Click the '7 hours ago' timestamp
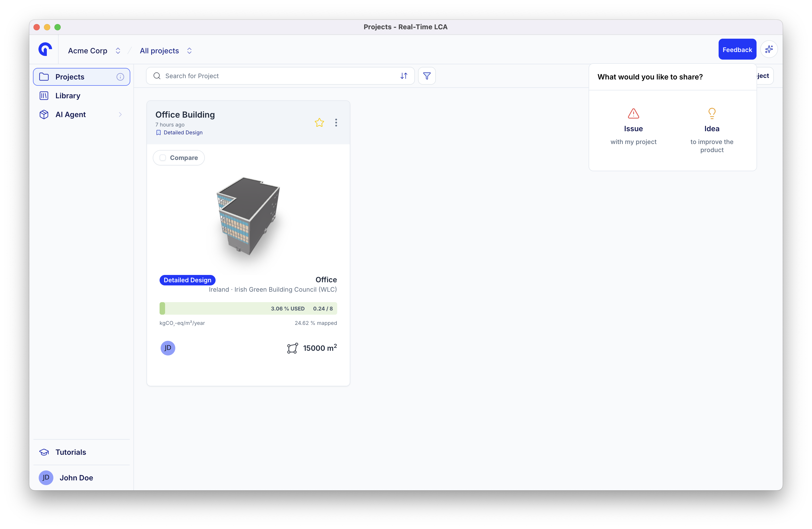Screen dimensions: 812x529 coord(170,125)
